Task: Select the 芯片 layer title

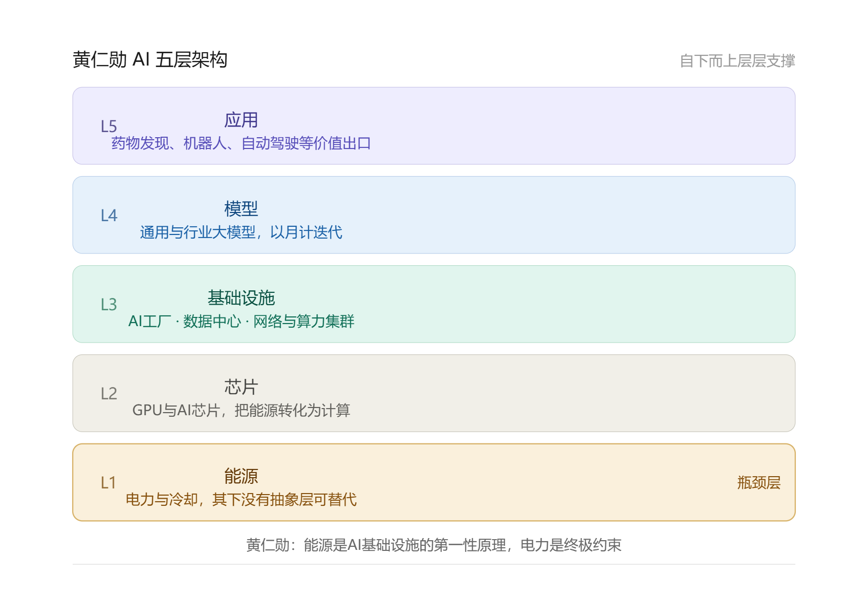Action: click(x=241, y=387)
